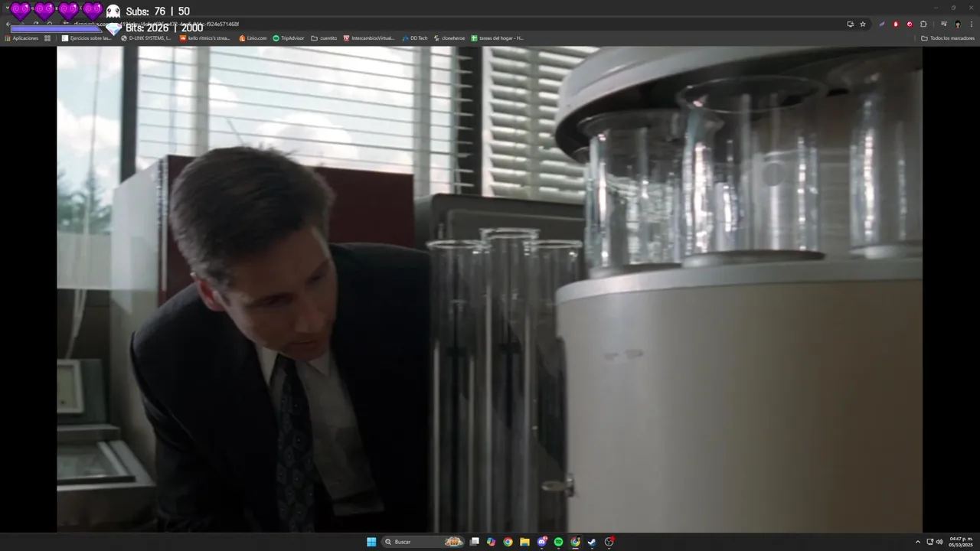Open the Chrome three-dot menu
Screen dimensions: 980x551
pyautogui.click(x=971, y=24)
